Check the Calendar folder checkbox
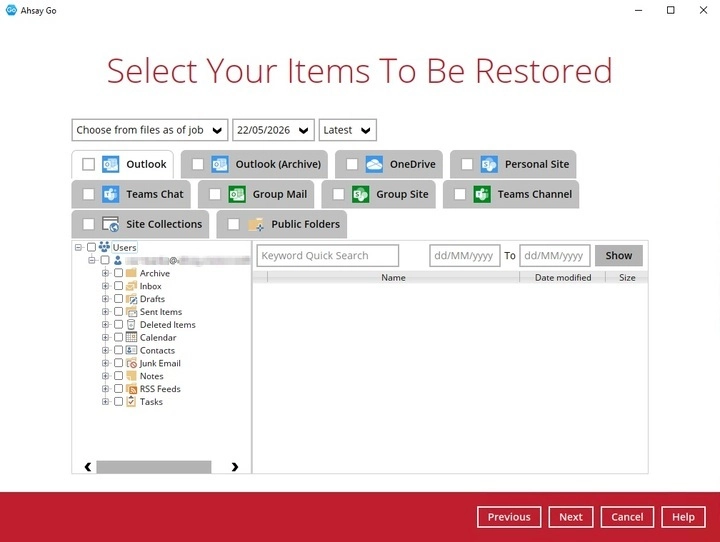The width and height of the screenshot is (720, 542). [118, 337]
